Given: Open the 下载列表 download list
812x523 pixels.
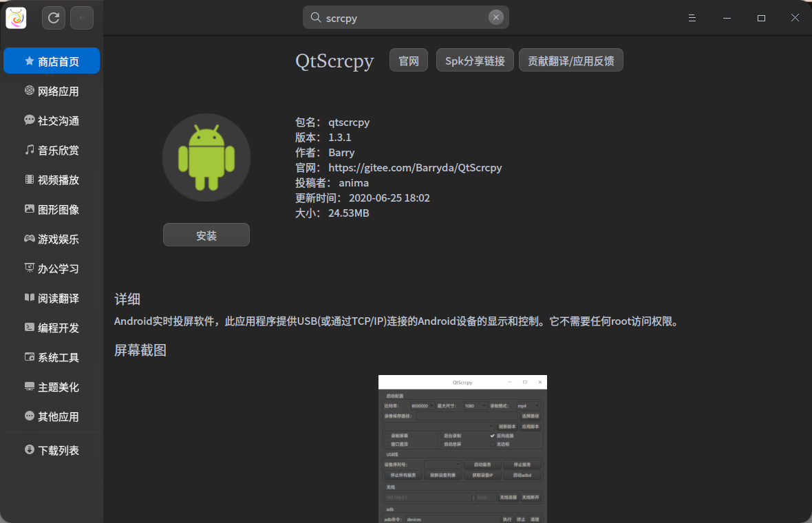Looking at the screenshot, I should click(52, 450).
